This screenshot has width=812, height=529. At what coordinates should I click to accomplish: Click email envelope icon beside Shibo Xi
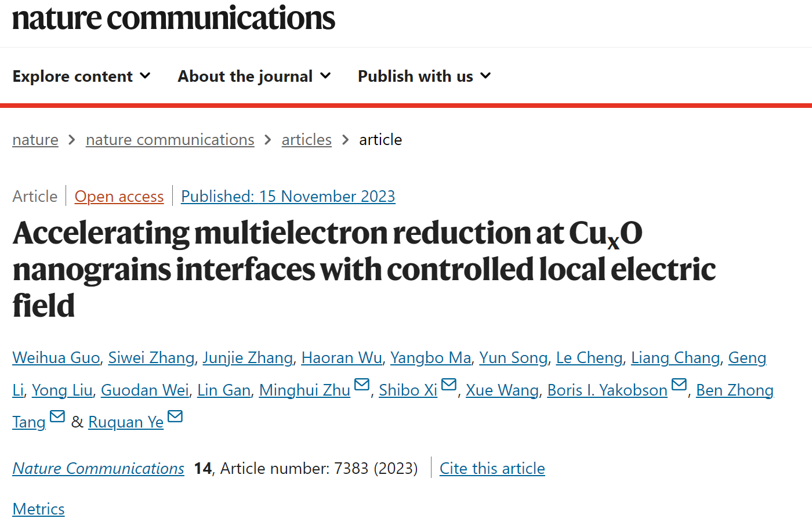[x=449, y=385]
